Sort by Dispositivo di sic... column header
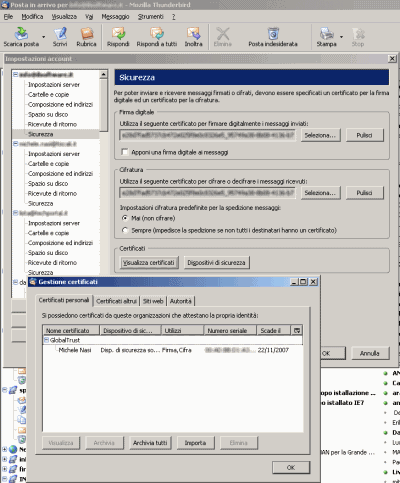The height and width of the screenshot is (483, 400). [x=131, y=330]
